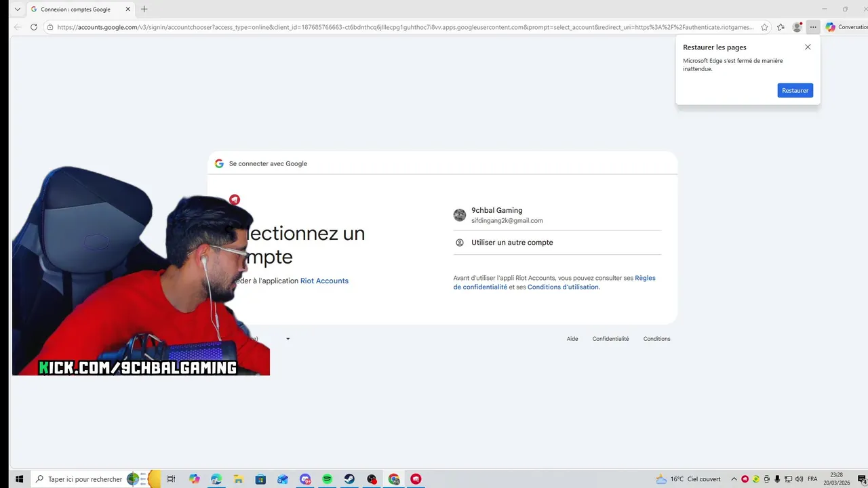
Task: Click the address bar URL
Action: [x=405, y=27]
